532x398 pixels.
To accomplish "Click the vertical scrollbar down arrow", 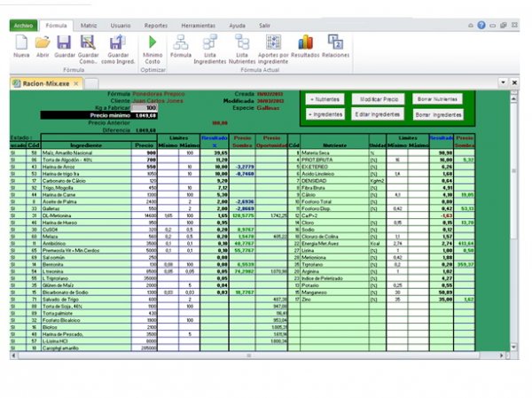I will tap(513, 347).
